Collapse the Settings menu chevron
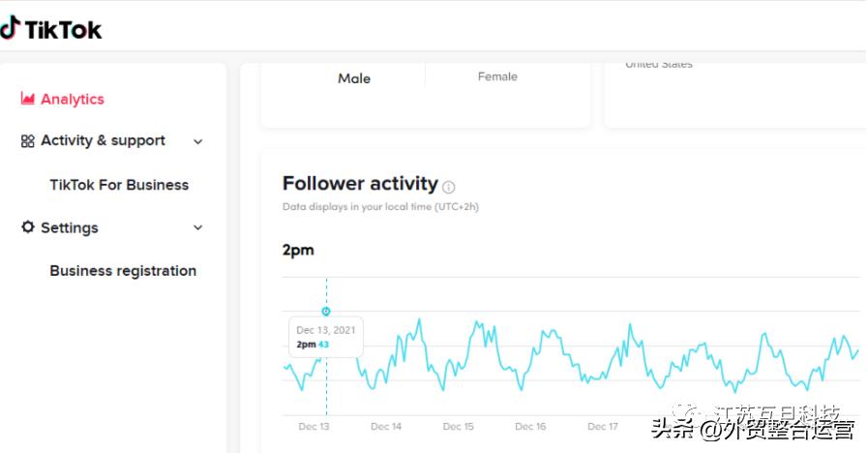 (x=198, y=228)
